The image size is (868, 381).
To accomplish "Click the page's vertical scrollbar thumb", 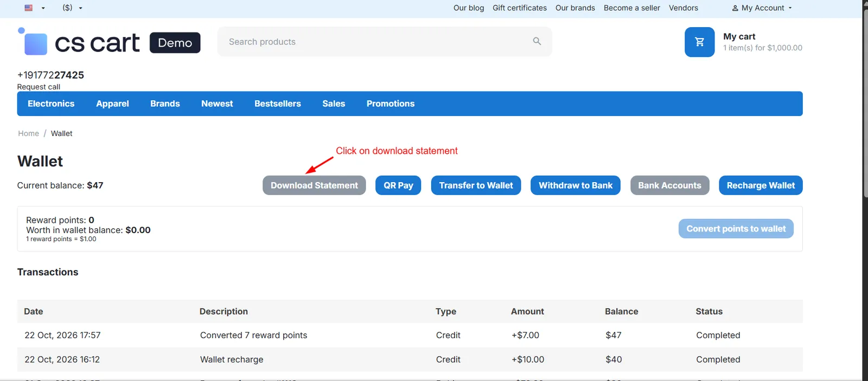I will pyautogui.click(x=865, y=103).
